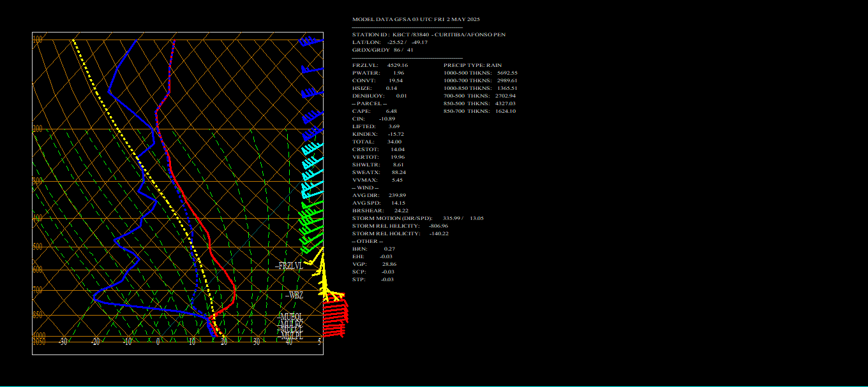868x387 pixels.
Task: Click the 'PRECIP TYPE: RAIN' text
Action: pyautogui.click(x=473, y=65)
